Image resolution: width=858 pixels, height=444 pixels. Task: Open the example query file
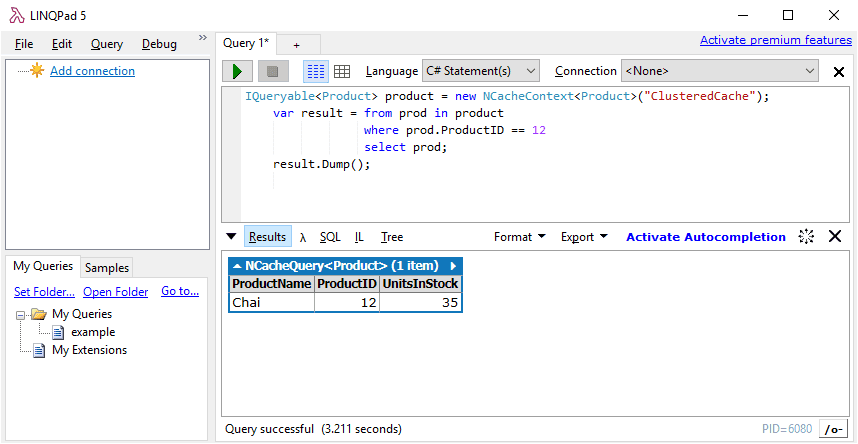pyautogui.click(x=93, y=332)
